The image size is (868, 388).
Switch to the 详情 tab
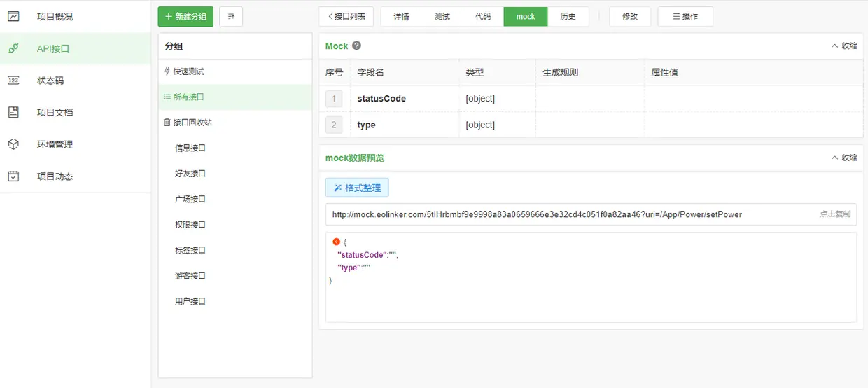coord(401,16)
